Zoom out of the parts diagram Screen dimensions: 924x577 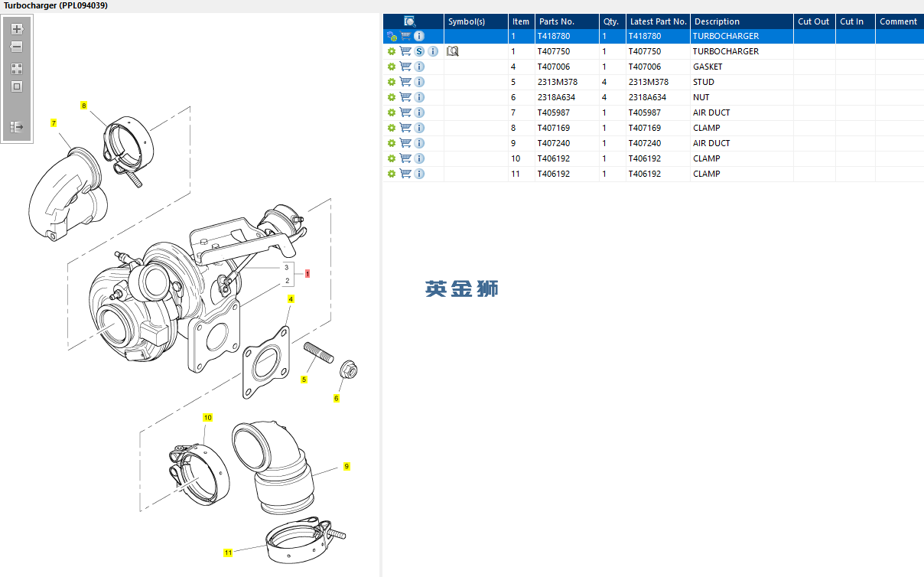(17, 47)
